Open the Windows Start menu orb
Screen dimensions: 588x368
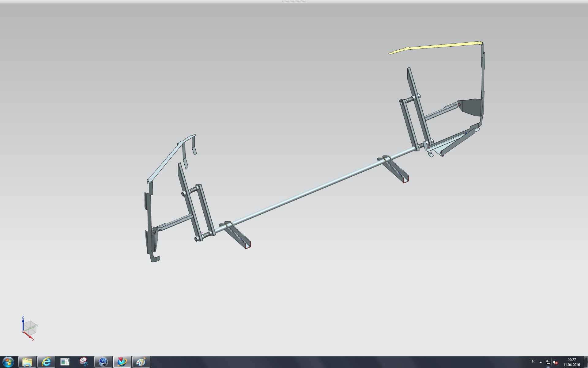[8, 362]
